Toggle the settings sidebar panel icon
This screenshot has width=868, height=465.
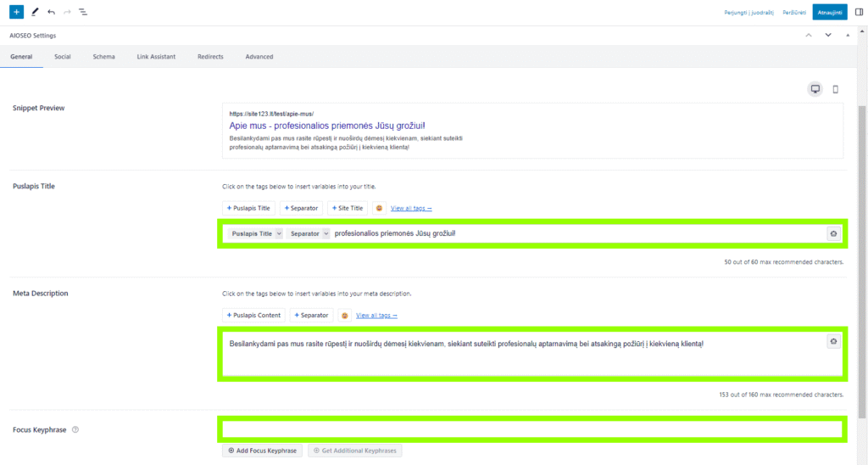[x=859, y=12]
